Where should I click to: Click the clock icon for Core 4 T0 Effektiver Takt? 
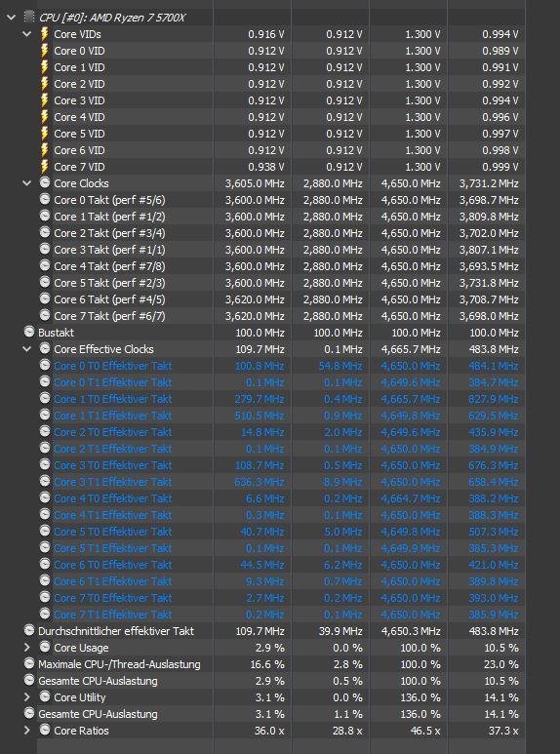pos(45,497)
